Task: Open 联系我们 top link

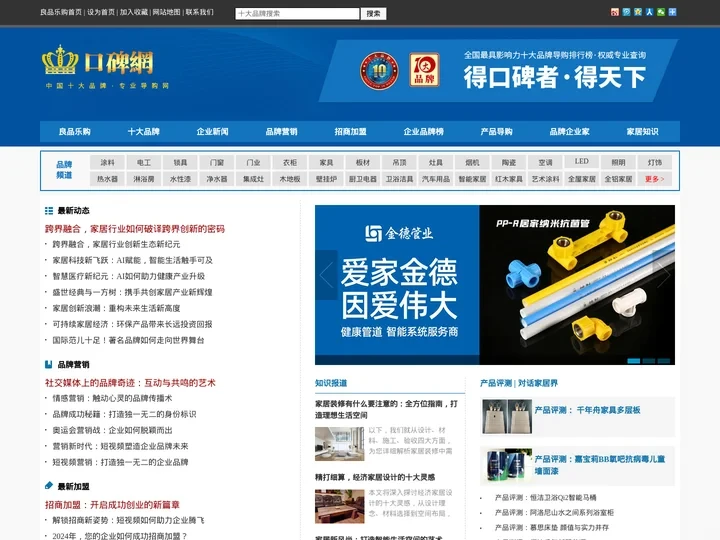Action: 199,12
